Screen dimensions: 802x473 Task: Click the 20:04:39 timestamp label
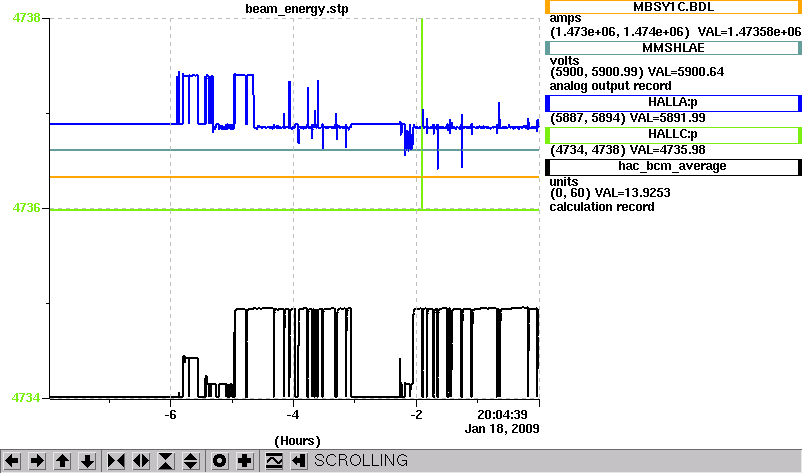coord(502,415)
